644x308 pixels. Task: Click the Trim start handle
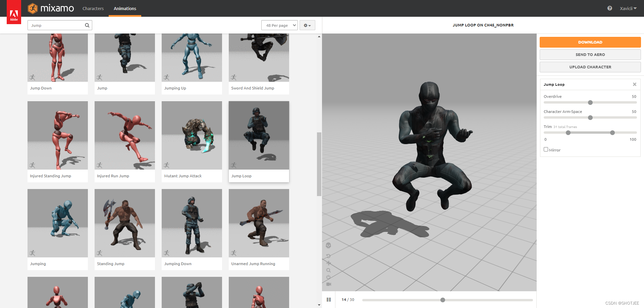[x=568, y=133]
